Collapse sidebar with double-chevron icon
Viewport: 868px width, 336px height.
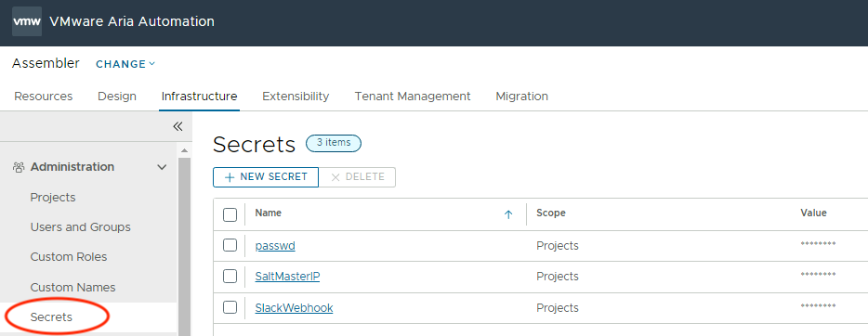coord(178,126)
